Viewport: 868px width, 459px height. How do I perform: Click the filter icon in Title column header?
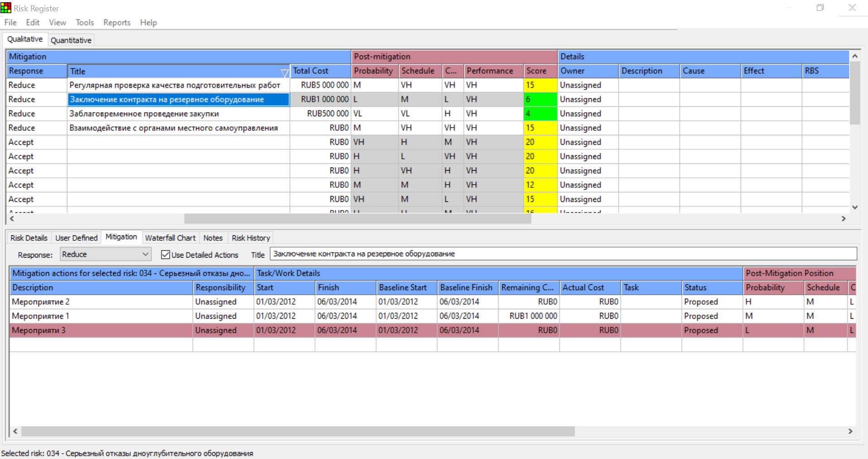pos(284,72)
